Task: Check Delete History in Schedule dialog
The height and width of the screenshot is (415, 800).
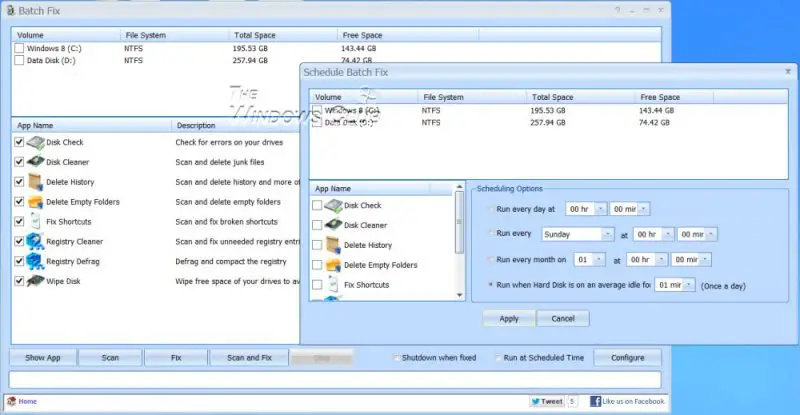Action: 317,245
